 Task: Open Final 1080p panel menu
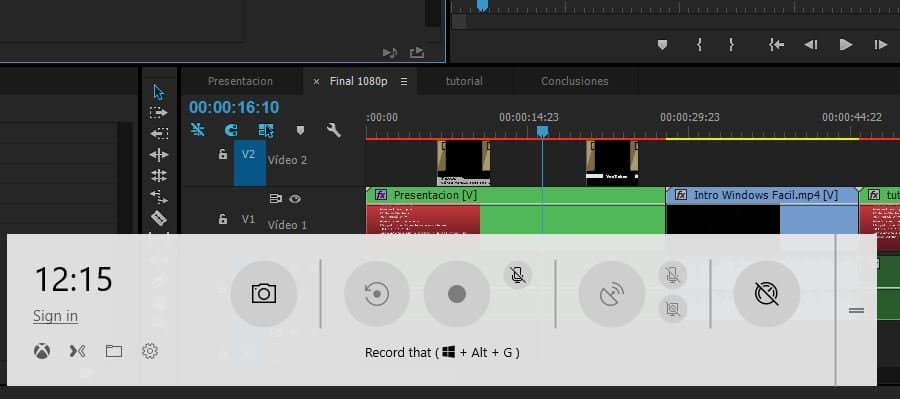[x=404, y=82]
